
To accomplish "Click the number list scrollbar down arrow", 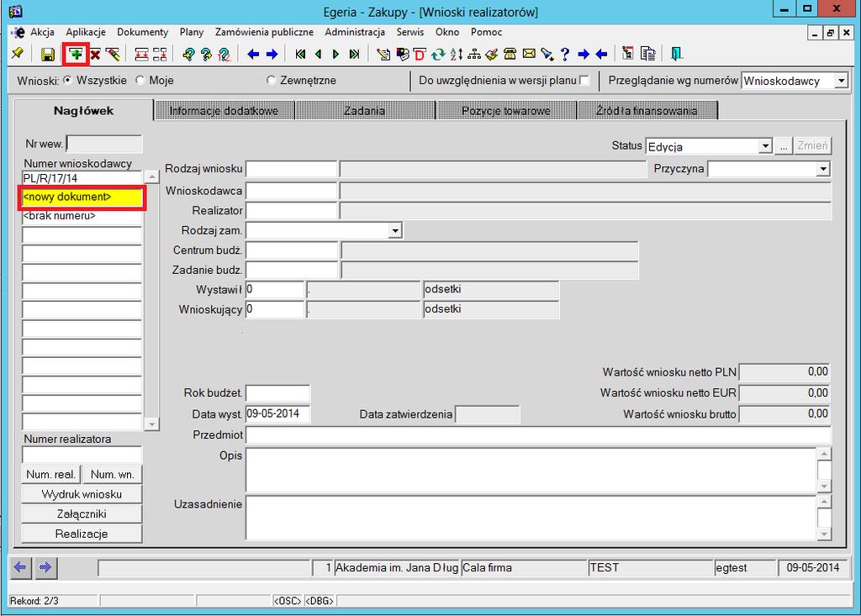I will 151,424.
